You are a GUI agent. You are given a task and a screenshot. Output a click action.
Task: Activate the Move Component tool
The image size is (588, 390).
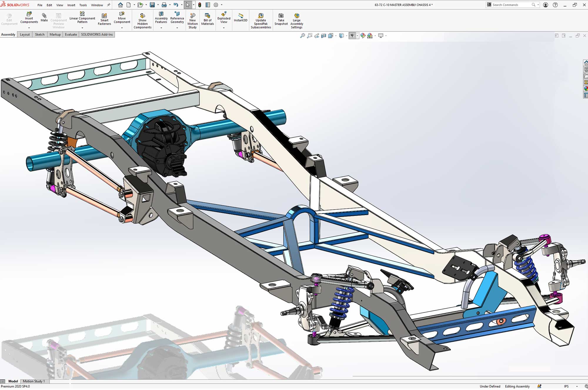122,18
